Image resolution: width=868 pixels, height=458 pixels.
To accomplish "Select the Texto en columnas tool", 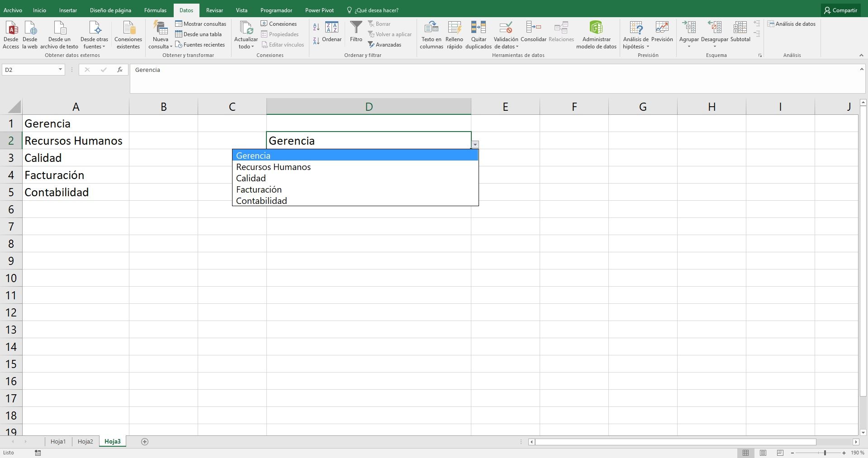I will (x=431, y=34).
